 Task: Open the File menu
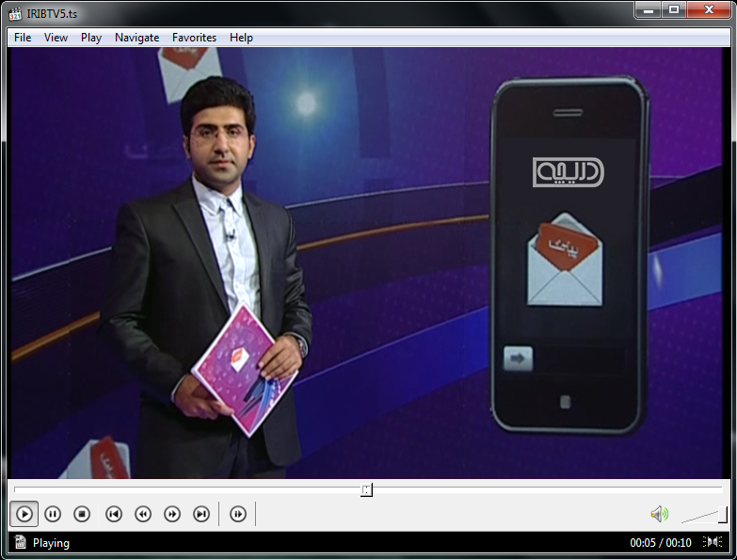pyautogui.click(x=23, y=38)
